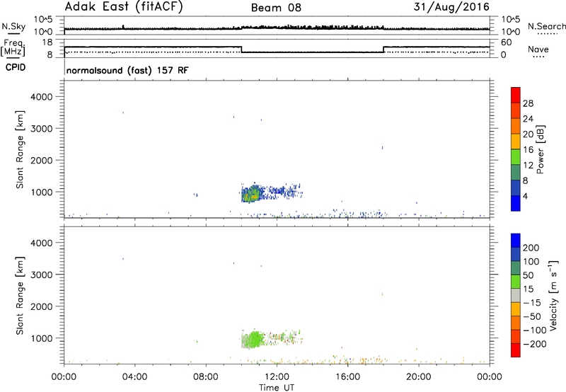Click the 'CPID' label
This screenshot has width=566, height=392.
pyautogui.click(x=16, y=67)
